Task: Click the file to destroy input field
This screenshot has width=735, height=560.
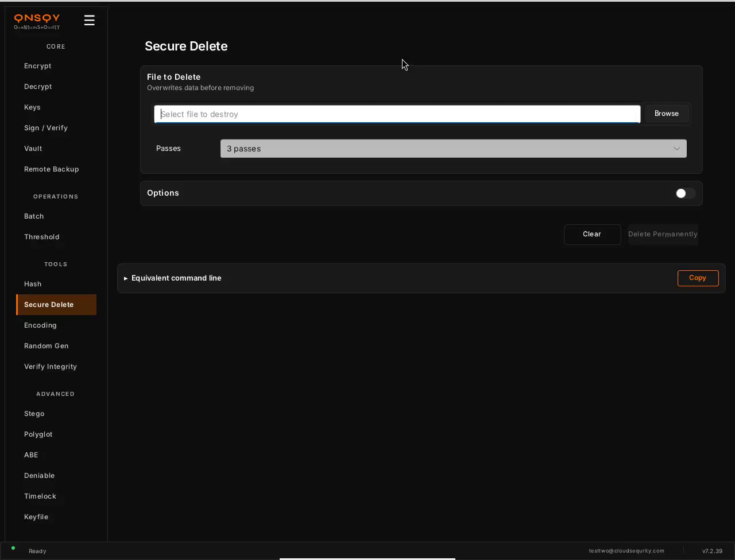Action: tap(397, 114)
